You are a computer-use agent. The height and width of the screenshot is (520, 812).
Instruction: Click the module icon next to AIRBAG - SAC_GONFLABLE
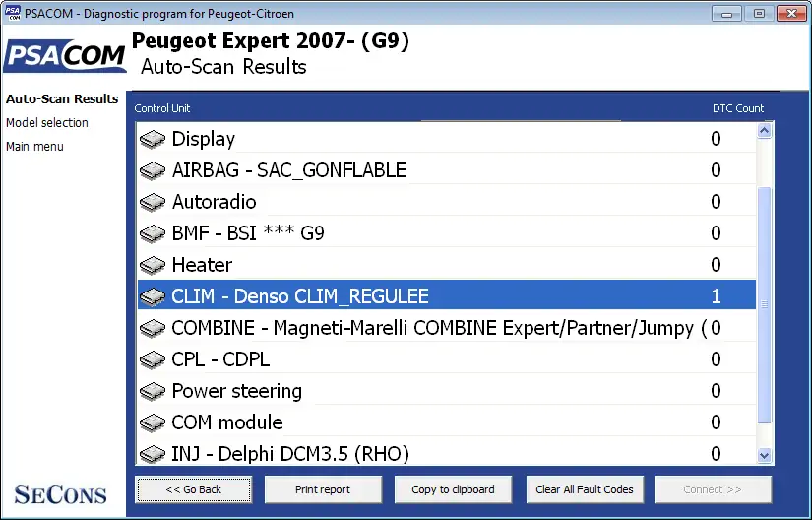coord(153,170)
